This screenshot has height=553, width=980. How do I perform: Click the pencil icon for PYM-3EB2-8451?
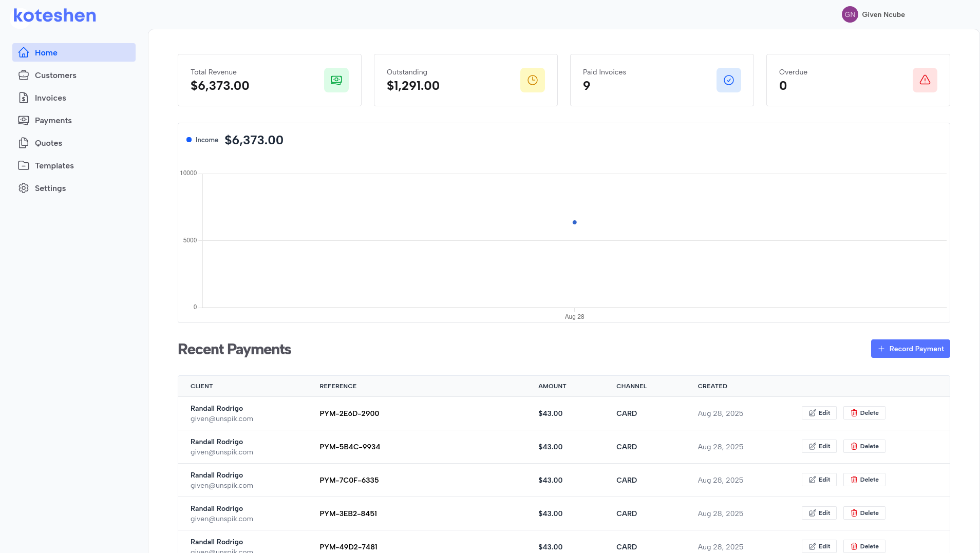point(813,513)
